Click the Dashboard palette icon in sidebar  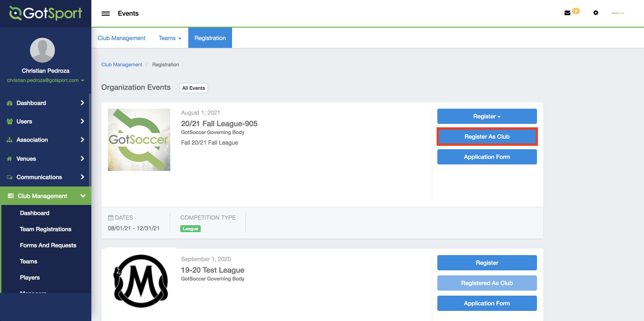click(9, 103)
